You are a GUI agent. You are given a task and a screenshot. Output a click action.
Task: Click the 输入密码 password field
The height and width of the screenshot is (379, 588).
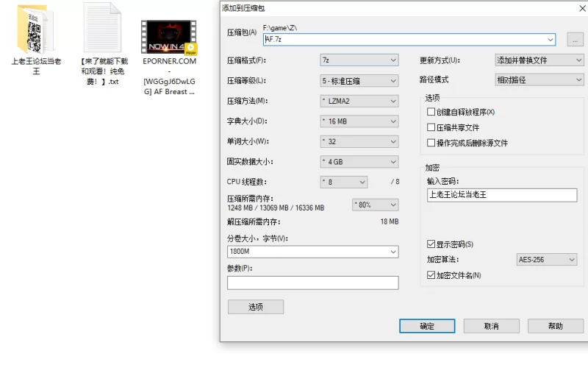(502, 195)
